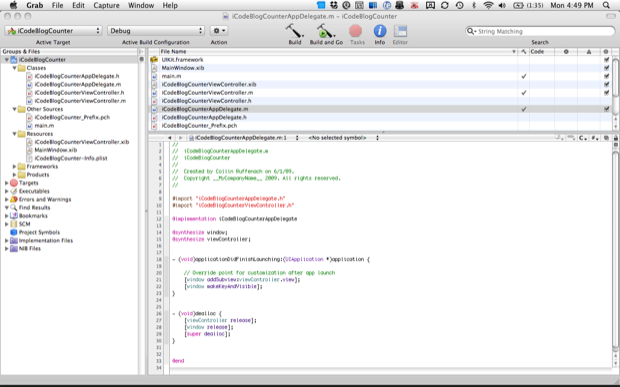Screen dimensions: 620x387
Task: Click target column header icon above checkboxes
Action: 606,52
